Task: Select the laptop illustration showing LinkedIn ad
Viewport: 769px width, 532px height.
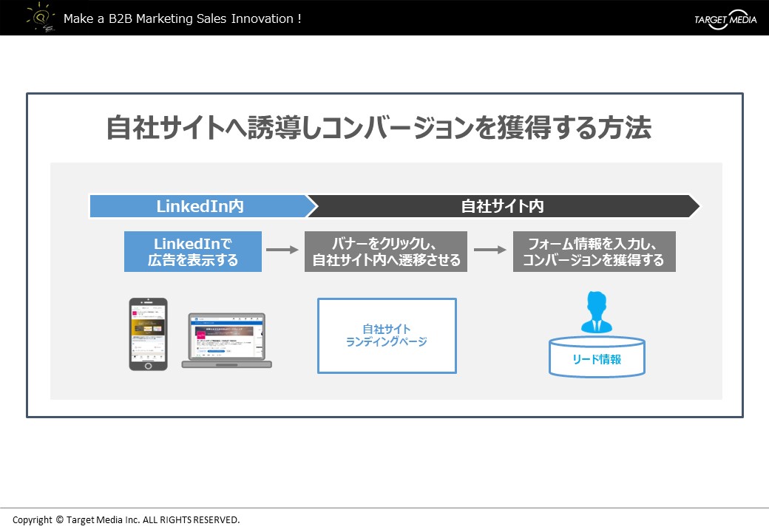Action: coord(226,341)
